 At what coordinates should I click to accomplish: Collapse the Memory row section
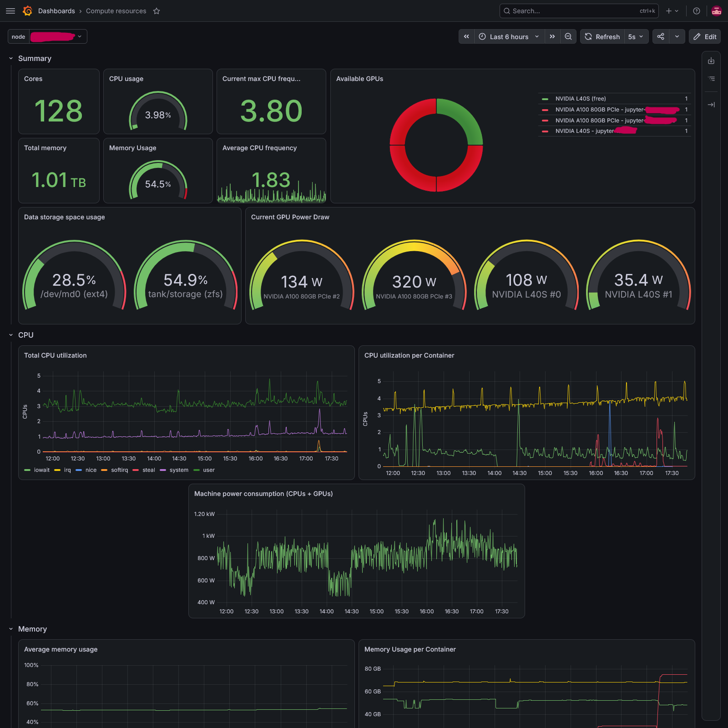pyautogui.click(x=11, y=629)
